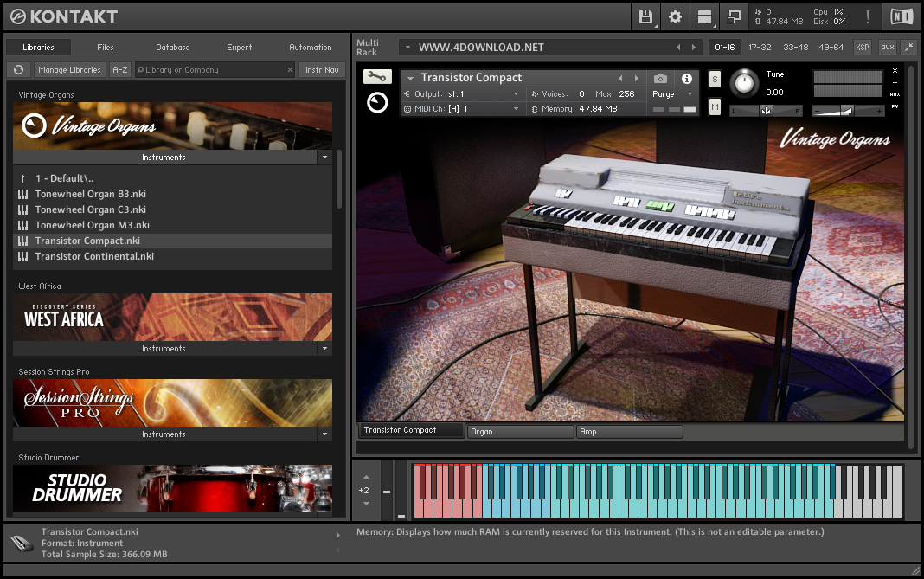924x579 pixels.
Task: Switch to Expert tab
Action: pyautogui.click(x=240, y=48)
